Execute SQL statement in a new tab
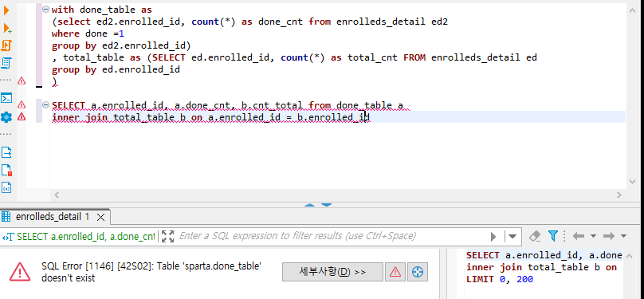The image size is (644, 299). coord(7,28)
